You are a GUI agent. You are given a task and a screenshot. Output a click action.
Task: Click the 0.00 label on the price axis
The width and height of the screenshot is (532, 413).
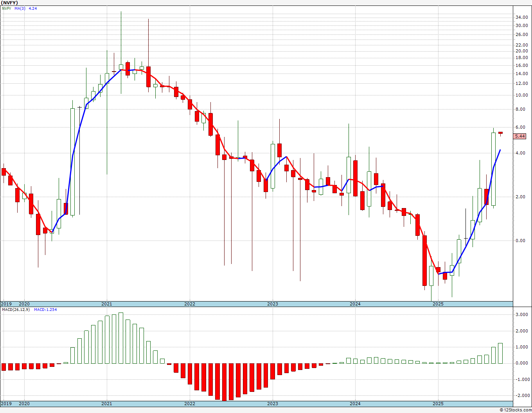[x=520, y=241]
